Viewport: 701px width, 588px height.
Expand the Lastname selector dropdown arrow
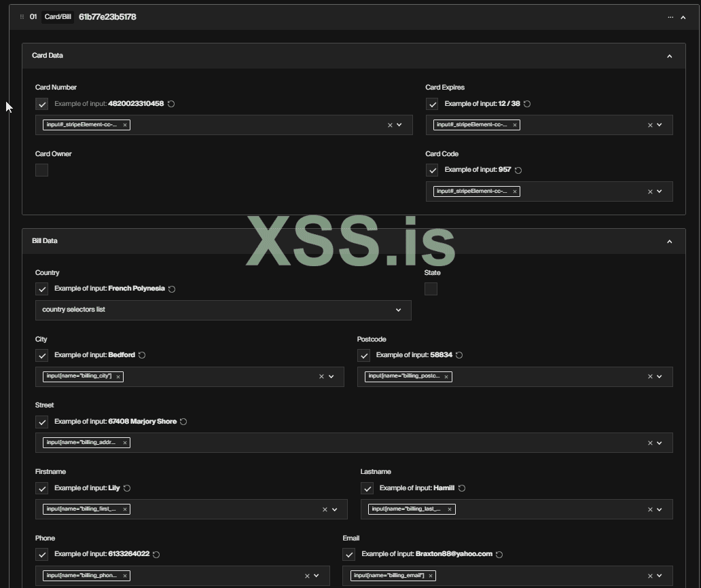coord(660,509)
